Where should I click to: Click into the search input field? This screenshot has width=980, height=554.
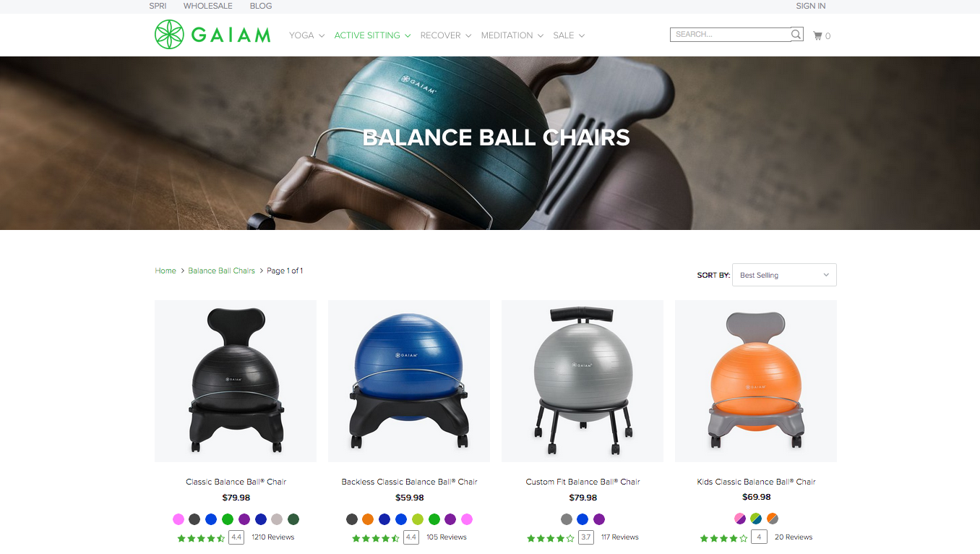point(730,34)
